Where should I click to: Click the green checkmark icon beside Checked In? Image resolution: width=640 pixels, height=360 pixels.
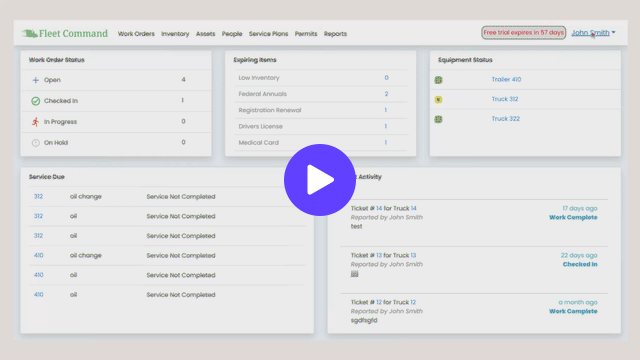[36, 101]
